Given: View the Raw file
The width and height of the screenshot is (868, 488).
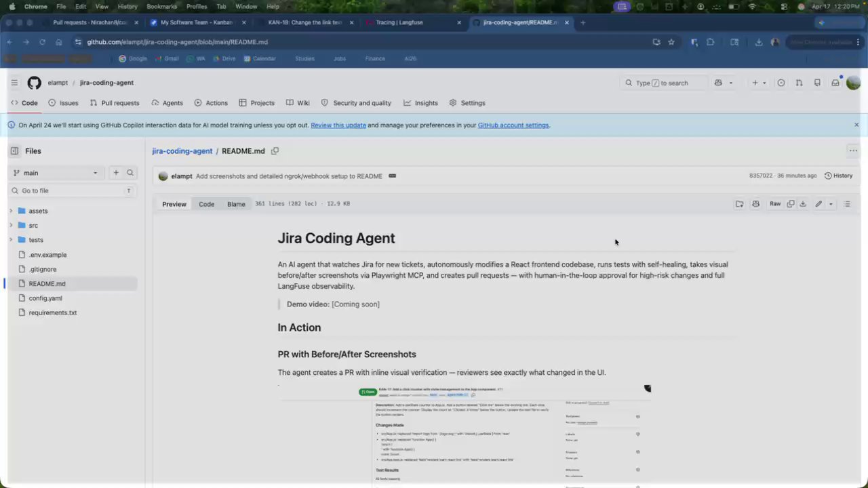Looking at the screenshot, I should click(775, 204).
